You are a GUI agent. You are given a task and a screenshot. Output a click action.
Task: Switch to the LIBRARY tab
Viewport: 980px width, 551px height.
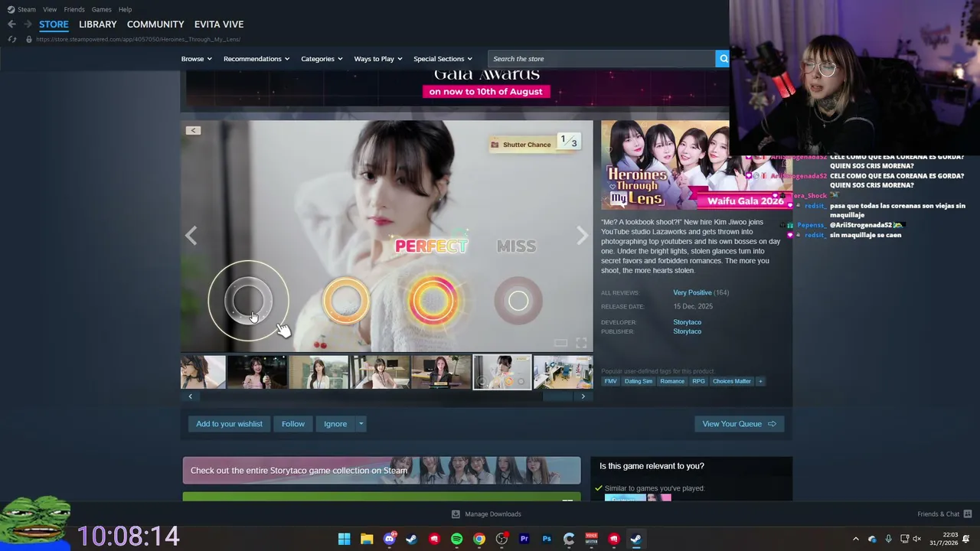(x=98, y=24)
